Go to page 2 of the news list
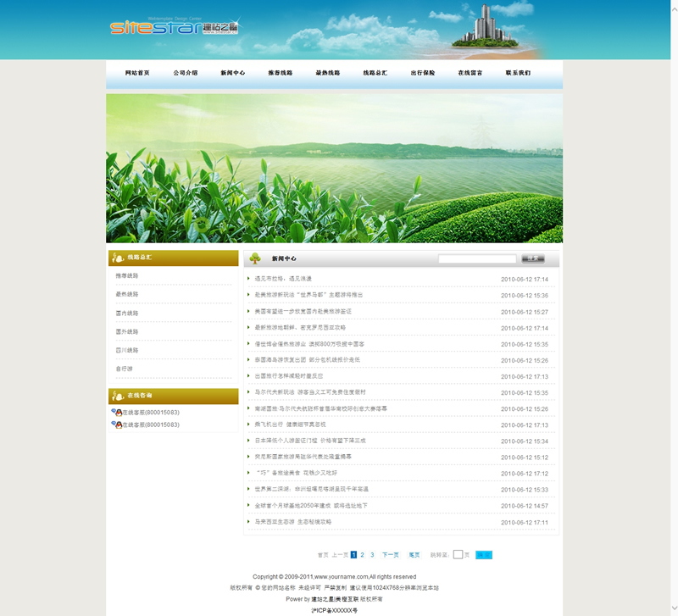 (x=362, y=555)
